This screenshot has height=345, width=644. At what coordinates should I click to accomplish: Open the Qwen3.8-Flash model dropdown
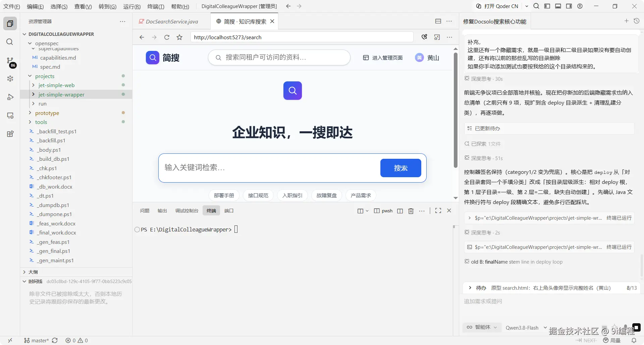526,328
